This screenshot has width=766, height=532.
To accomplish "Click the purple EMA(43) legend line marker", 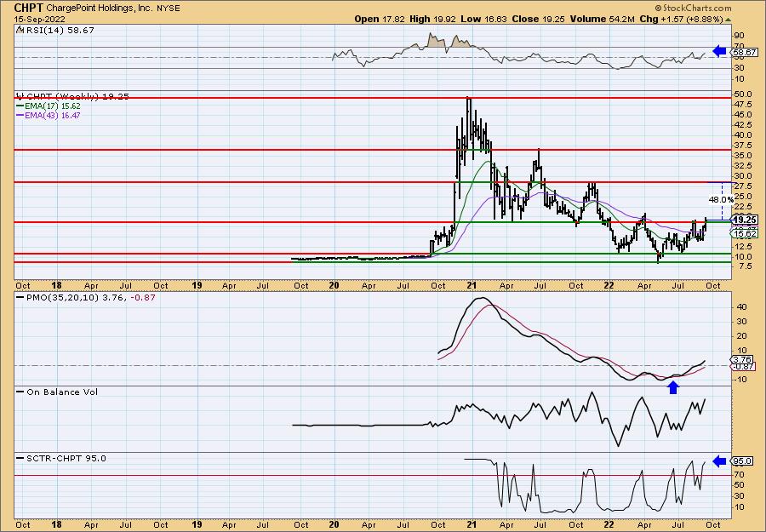I will (x=20, y=116).
